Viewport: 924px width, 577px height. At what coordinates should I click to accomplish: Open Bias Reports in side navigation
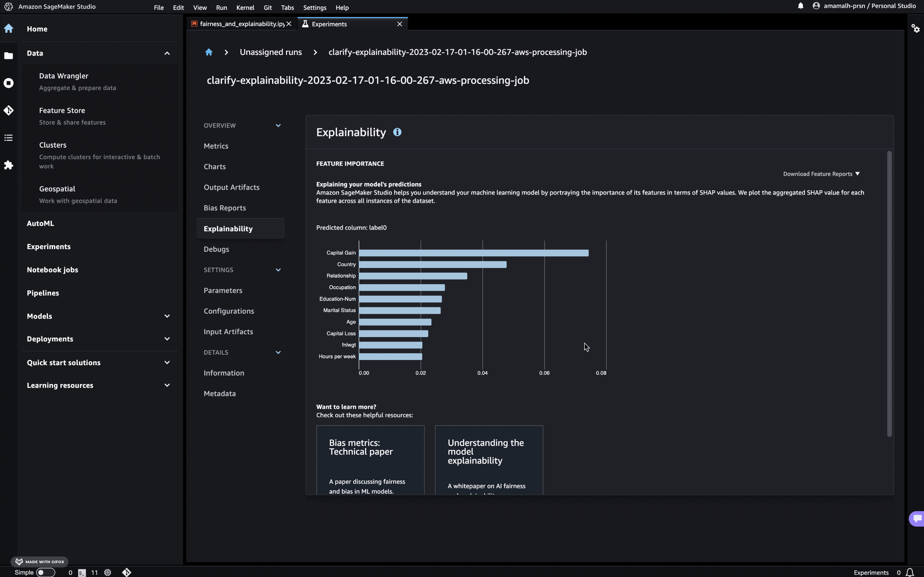pos(224,208)
